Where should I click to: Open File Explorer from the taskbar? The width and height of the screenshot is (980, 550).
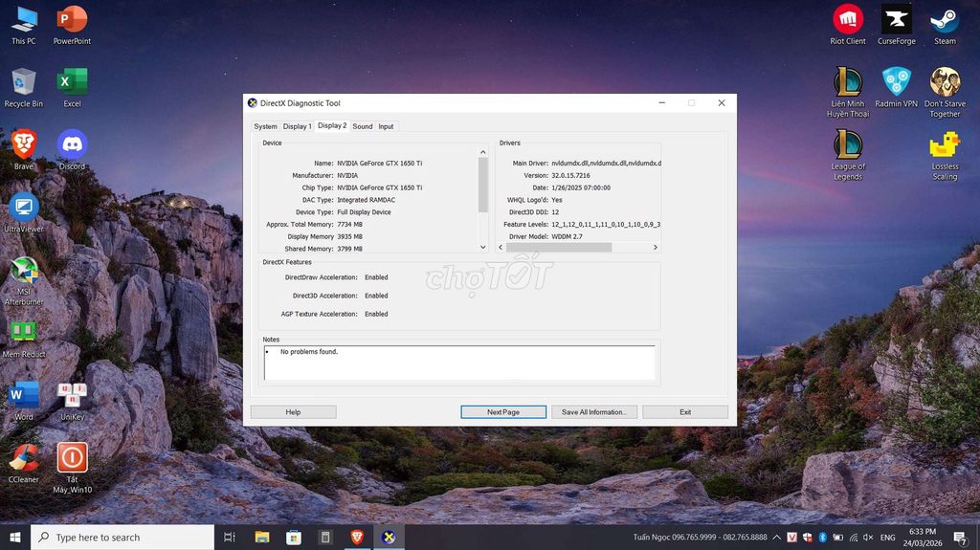click(x=262, y=537)
